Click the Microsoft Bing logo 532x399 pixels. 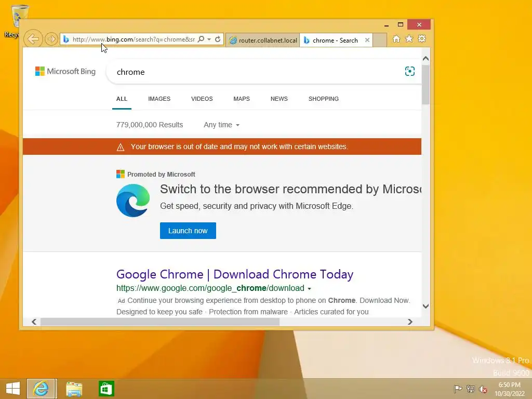pyautogui.click(x=65, y=71)
